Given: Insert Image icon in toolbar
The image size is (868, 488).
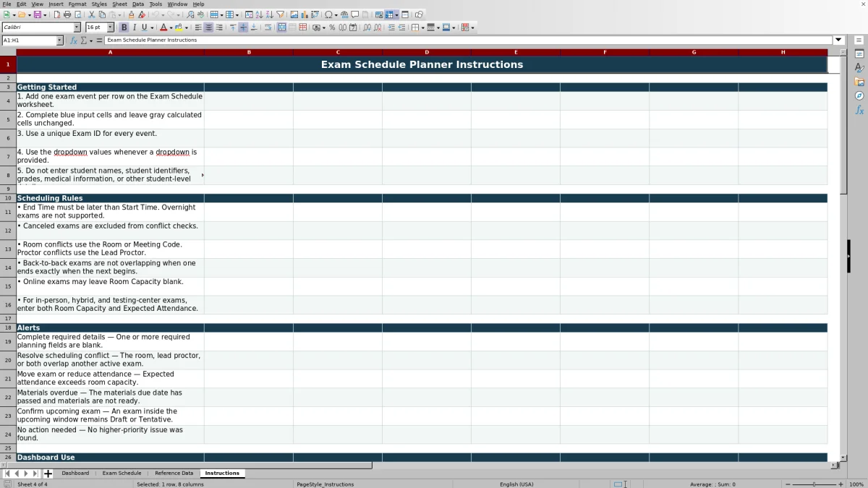Looking at the screenshot, I should click(x=294, y=14).
